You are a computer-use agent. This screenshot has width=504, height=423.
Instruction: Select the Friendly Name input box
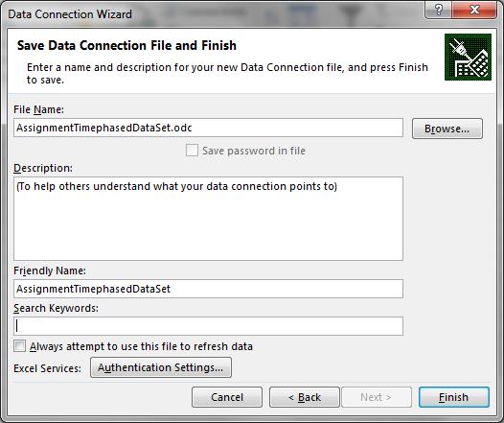[x=208, y=289]
